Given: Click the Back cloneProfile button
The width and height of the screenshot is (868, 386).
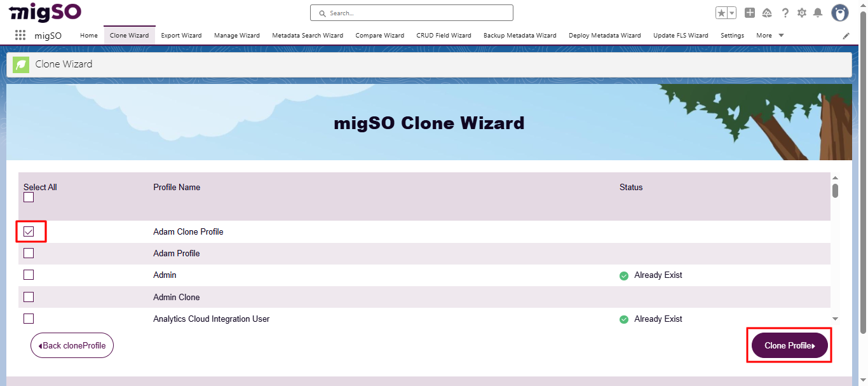Looking at the screenshot, I should pos(72,345).
